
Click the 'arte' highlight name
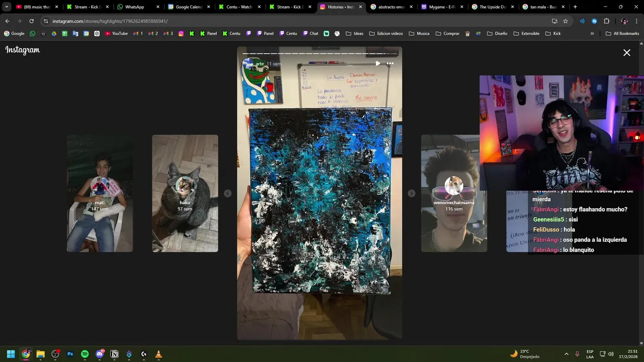pos(260,64)
